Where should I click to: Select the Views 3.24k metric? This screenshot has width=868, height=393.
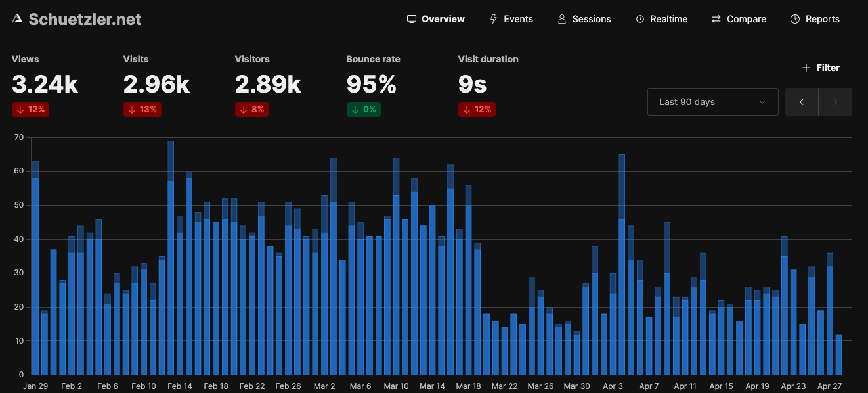coord(45,84)
